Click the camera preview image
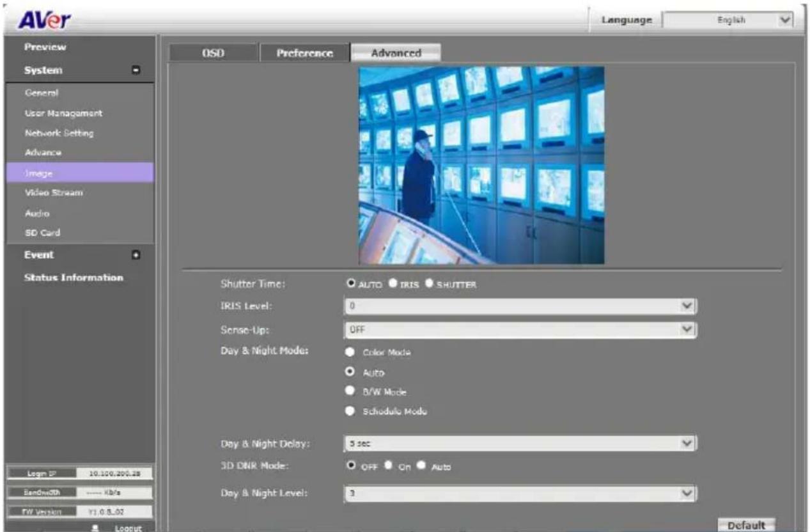The width and height of the screenshot is (810, 532). tap(481, 165)
